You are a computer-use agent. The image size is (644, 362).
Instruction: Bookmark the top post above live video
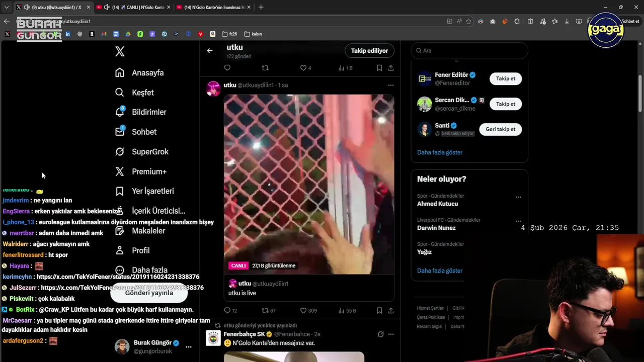click(379, 68)
